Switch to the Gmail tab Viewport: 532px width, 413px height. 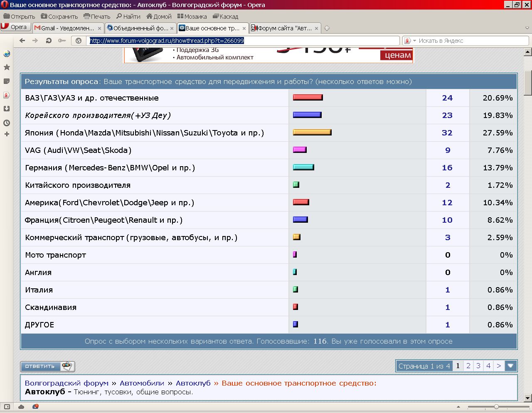point(68,28)
